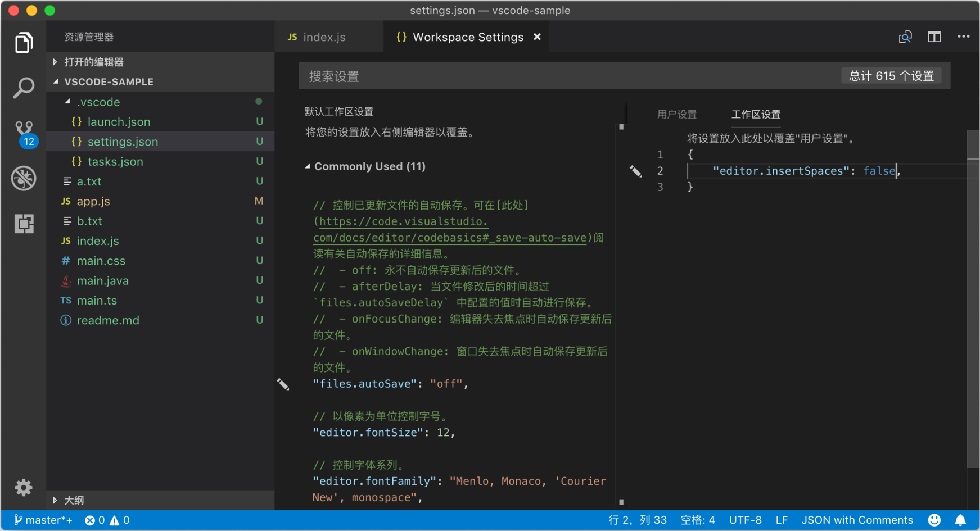
Task: Click the master branch indicator
Action: 43,520
